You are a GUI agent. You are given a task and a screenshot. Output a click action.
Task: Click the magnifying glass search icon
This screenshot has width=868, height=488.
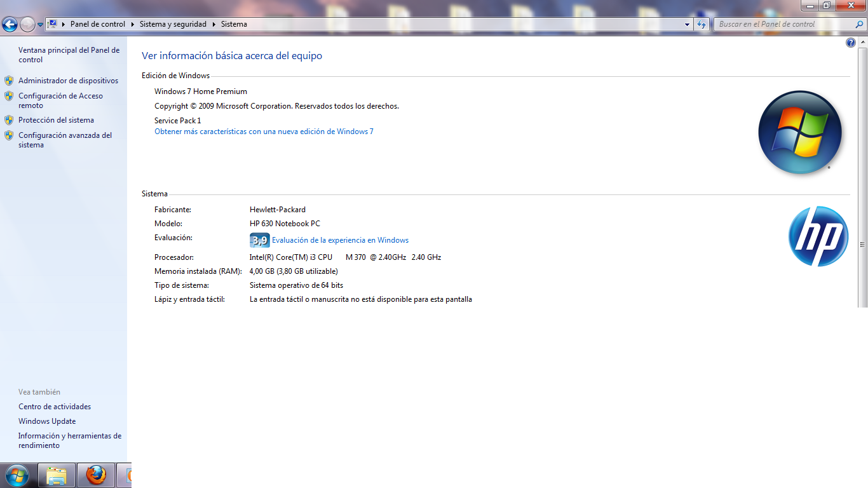pyautogui.click(x=860, y=24)
